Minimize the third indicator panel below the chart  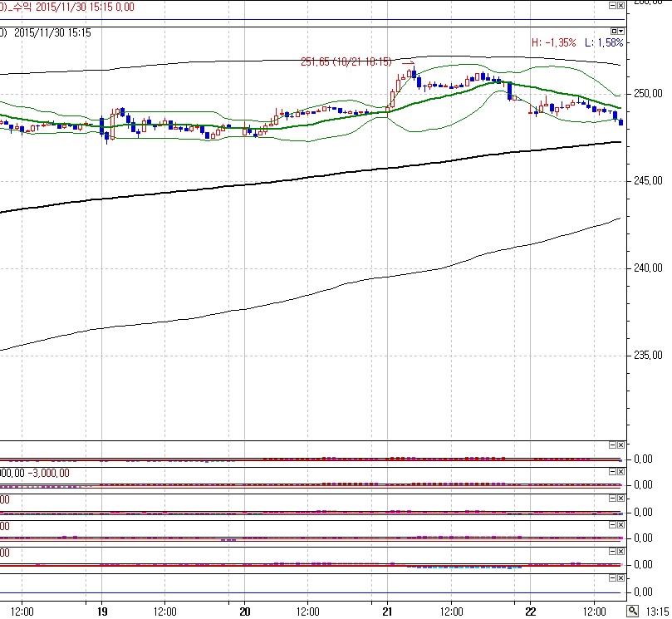tap(612, 498)
